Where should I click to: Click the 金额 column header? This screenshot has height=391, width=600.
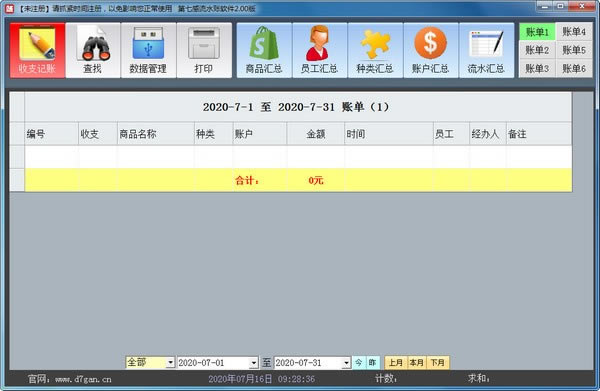(316, 134)
